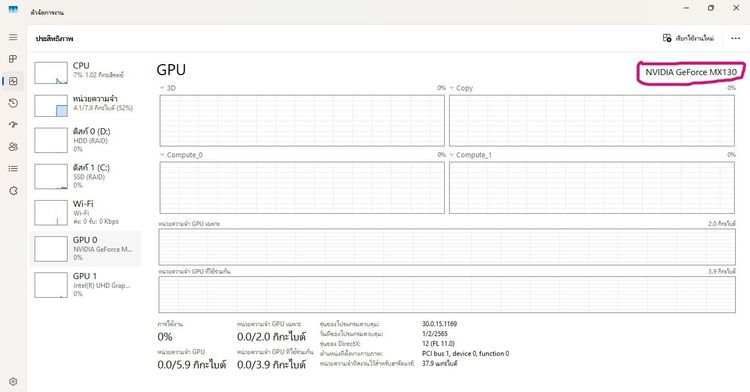Restore down the Task Manager window
Viewport: 750px width, 392px height.
click(x=711, y=8)
